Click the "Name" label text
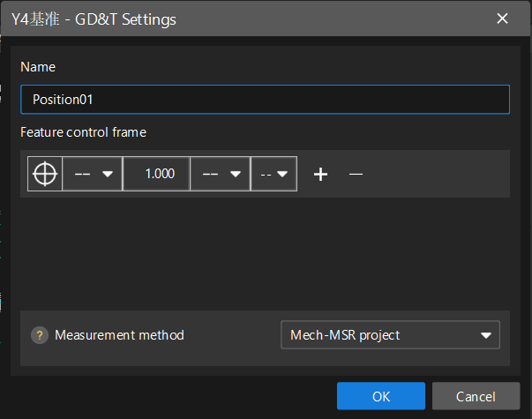The image size is (532, 419). point(37,67)
